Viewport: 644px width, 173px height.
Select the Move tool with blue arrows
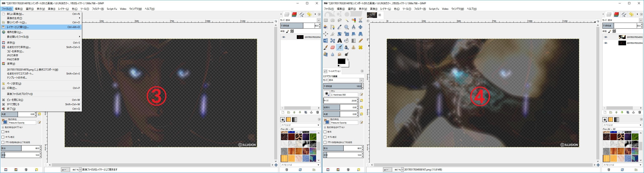point(361,27)
